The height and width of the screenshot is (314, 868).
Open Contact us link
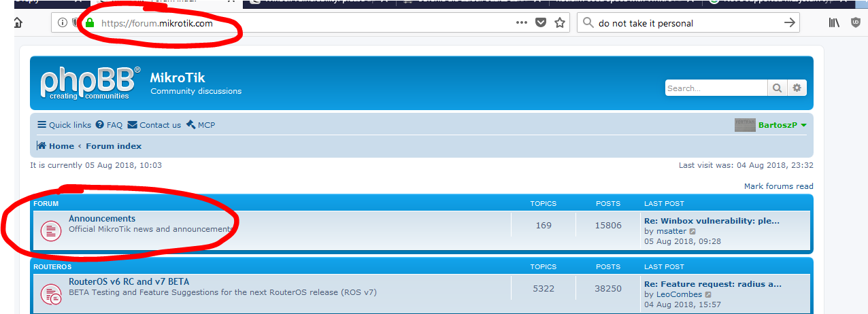coord(154,125)
